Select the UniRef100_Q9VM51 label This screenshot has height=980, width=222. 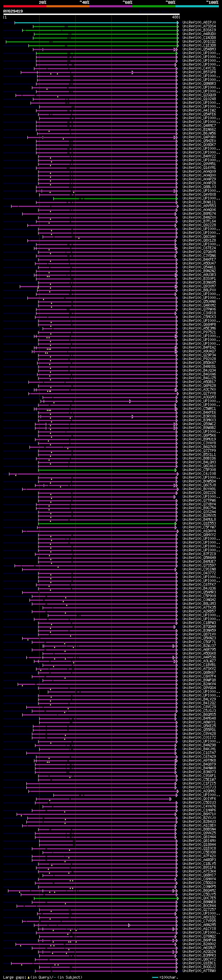(199, 164)
